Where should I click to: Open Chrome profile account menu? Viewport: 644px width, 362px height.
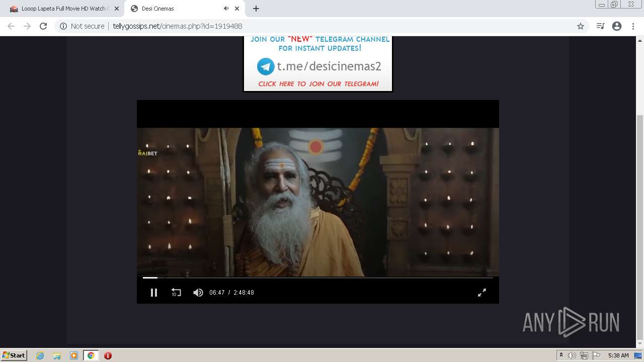click(617, 26)
